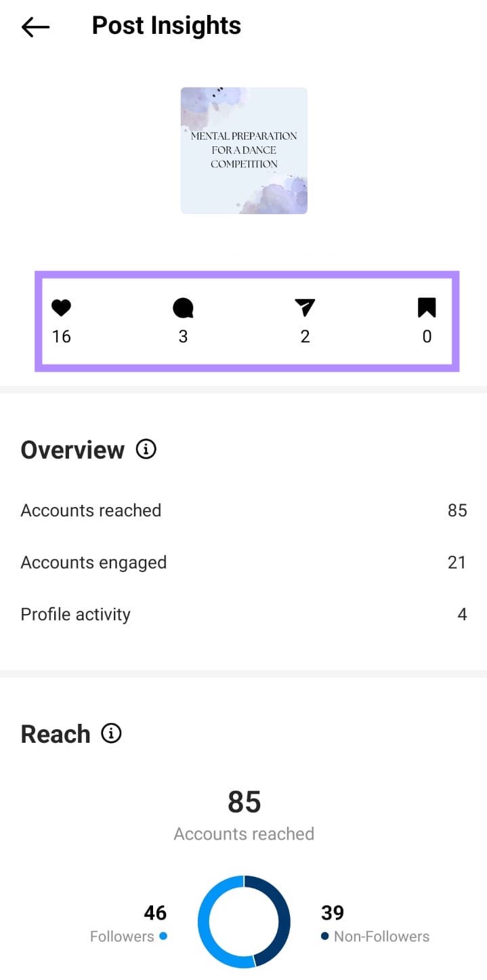Click the Non-Followers legend dot
This screenshot has height=980, width=487.
[x=324, y=936]
